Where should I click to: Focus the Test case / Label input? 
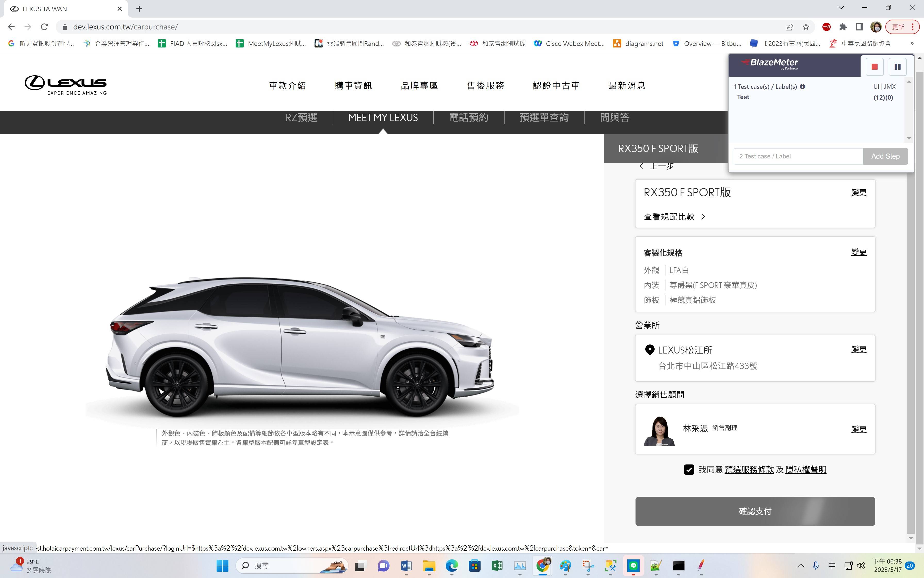click(798, 156)
